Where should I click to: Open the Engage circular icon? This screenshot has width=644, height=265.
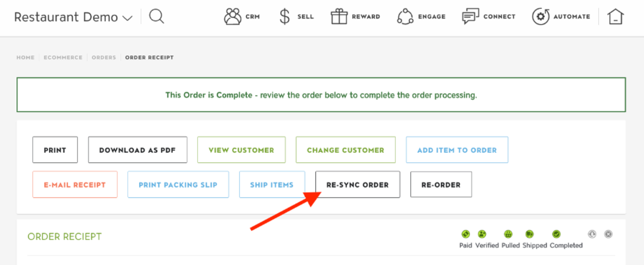(405, 16)
